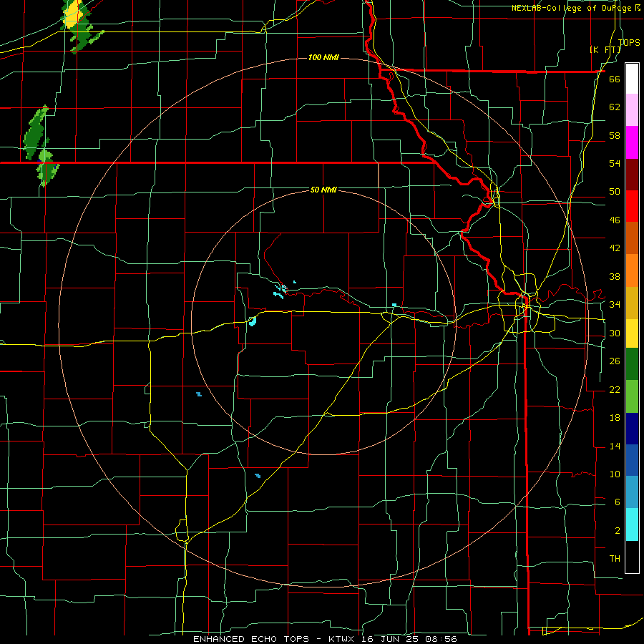Click the legend value "34"
The image size is (644, 644).
[615, 305]
